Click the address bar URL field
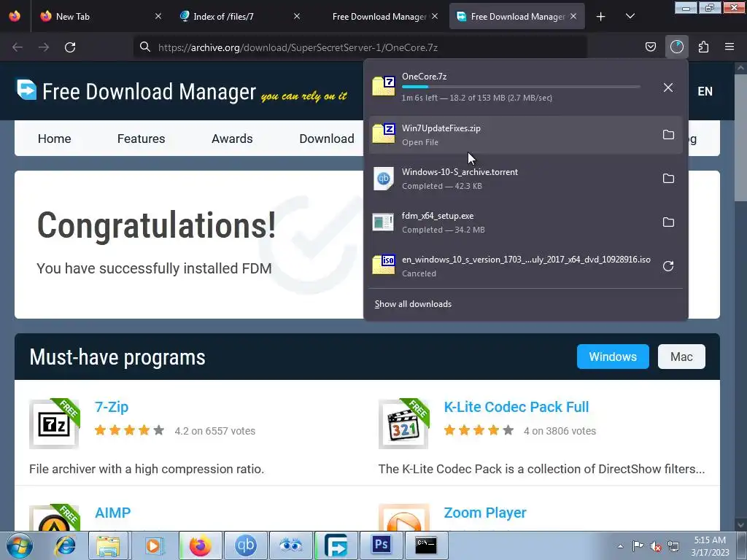747x560 pixels. [x=360, y=47]
